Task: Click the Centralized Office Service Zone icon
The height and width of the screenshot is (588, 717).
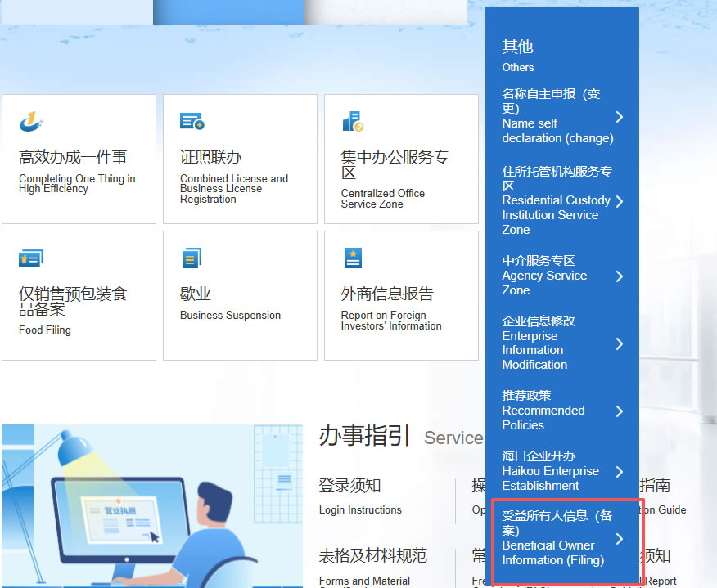Action: (353, 122)
